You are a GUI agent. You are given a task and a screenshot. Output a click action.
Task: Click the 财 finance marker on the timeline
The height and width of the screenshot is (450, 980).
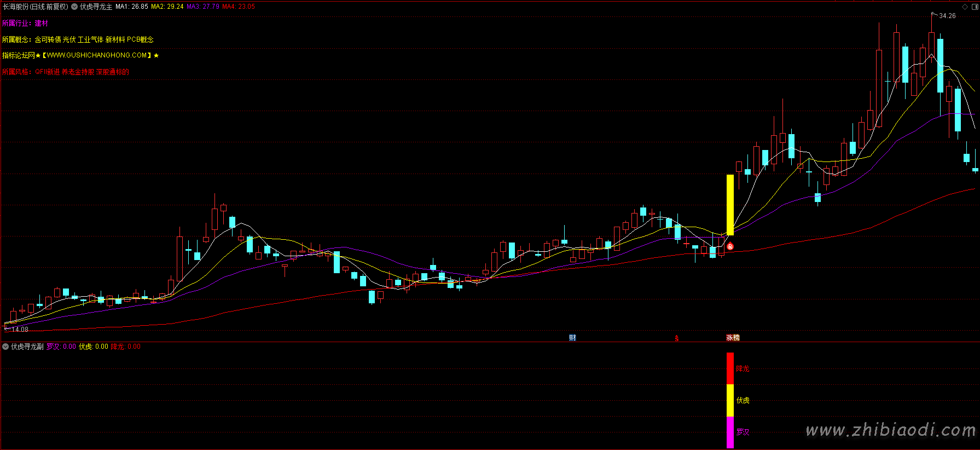[x=572, y=338]
